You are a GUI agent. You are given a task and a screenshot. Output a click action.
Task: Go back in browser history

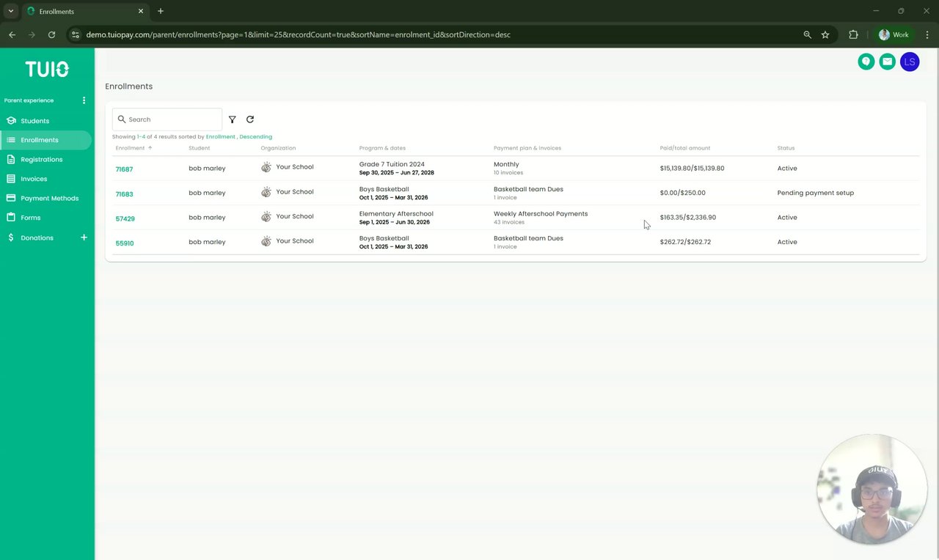[12, 34]
